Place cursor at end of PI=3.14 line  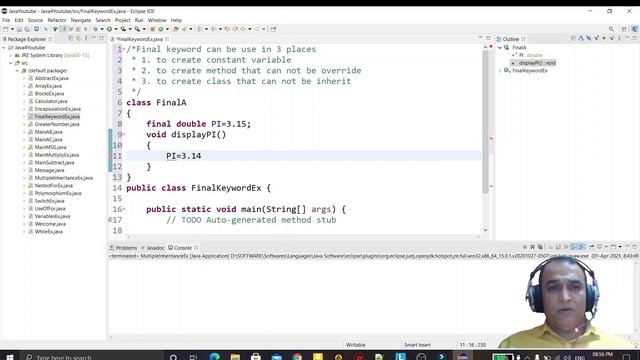click(201, 156)
